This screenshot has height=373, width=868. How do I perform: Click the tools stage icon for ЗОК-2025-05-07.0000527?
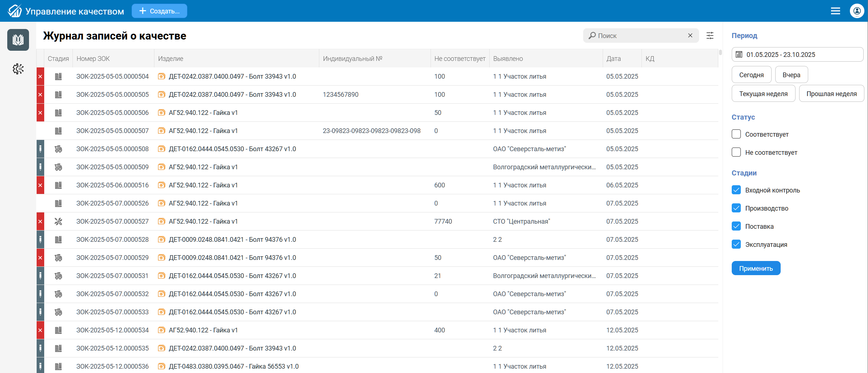click(x=58, y=221)
